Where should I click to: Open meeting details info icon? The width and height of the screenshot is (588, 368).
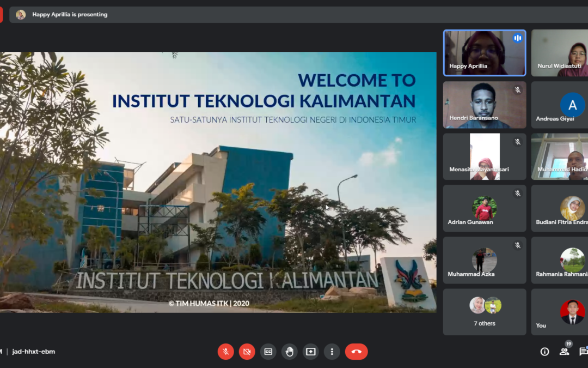click(544, 352)
